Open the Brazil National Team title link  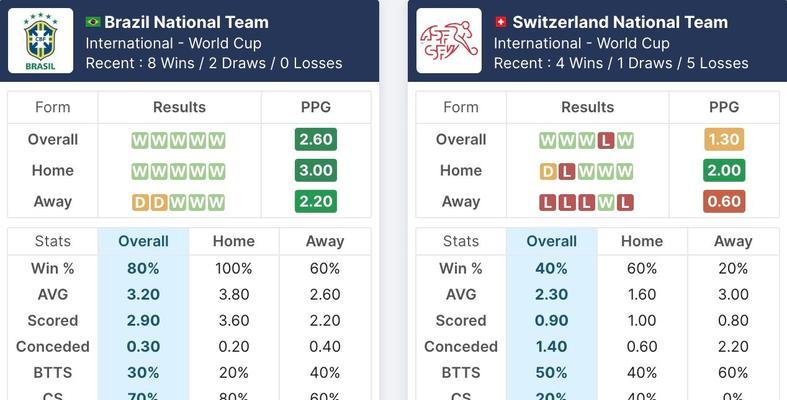pos(186,22)
